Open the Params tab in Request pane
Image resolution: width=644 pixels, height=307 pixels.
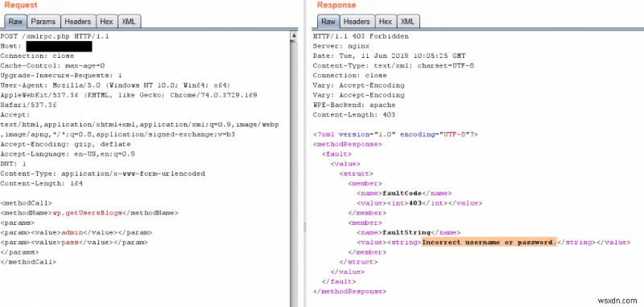point(43,22)
